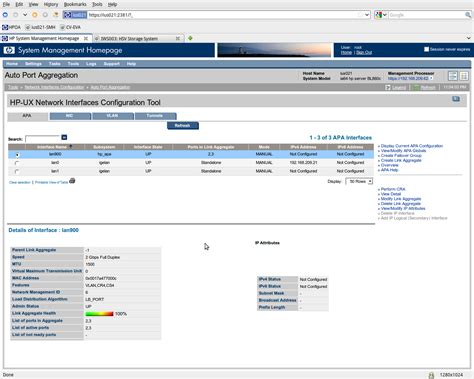474x379 pixels.
Task: Click the Create Failover Group link
Action: coord(401,156)
